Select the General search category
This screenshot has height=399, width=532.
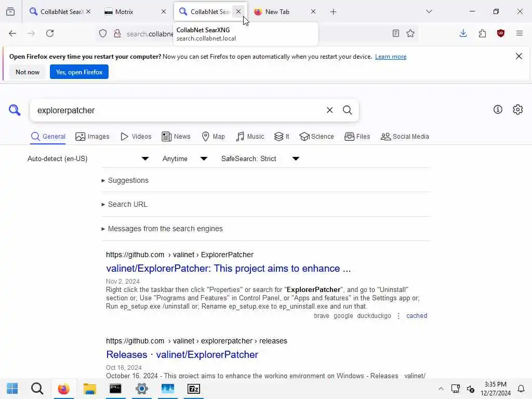click(48, 137)
